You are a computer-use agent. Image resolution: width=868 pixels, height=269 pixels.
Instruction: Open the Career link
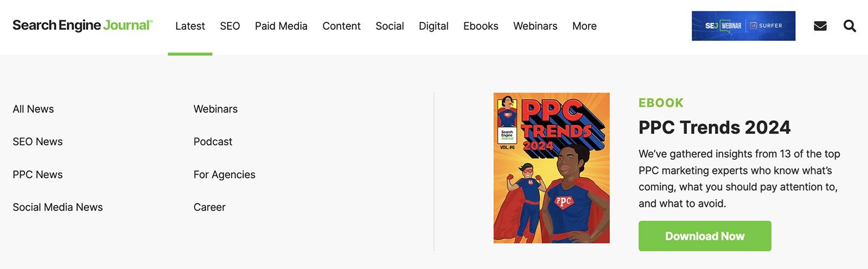click(209, 207)
